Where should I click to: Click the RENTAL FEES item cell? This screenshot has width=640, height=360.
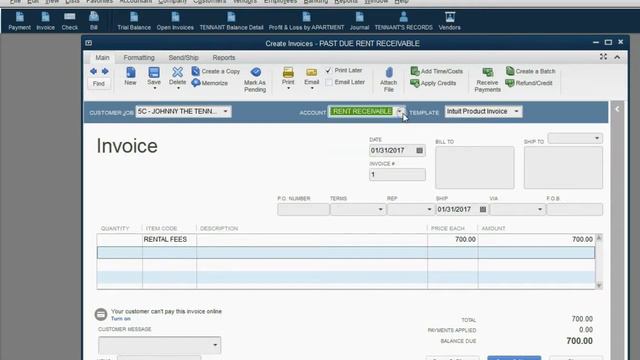[x=169, y=240]
